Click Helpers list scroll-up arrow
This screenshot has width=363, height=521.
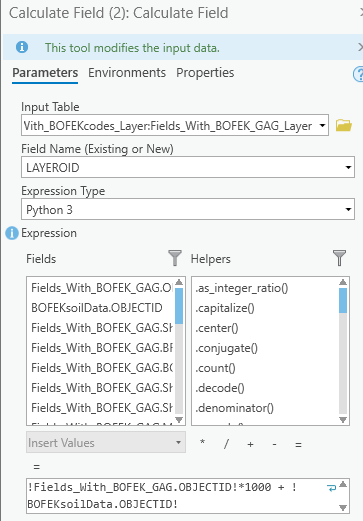coord(343,283)
